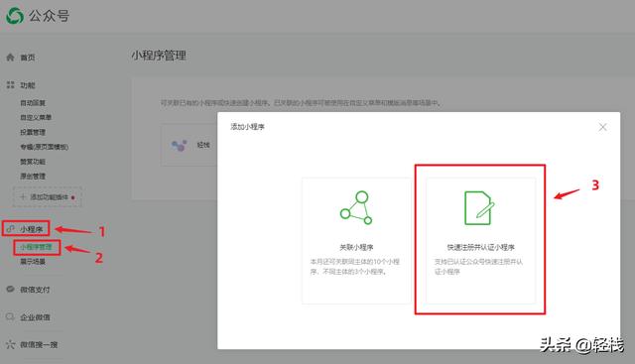Click the 轻栈 mini program icon behind dialog
The image size is (635, 364).
[x=179, y=145]
